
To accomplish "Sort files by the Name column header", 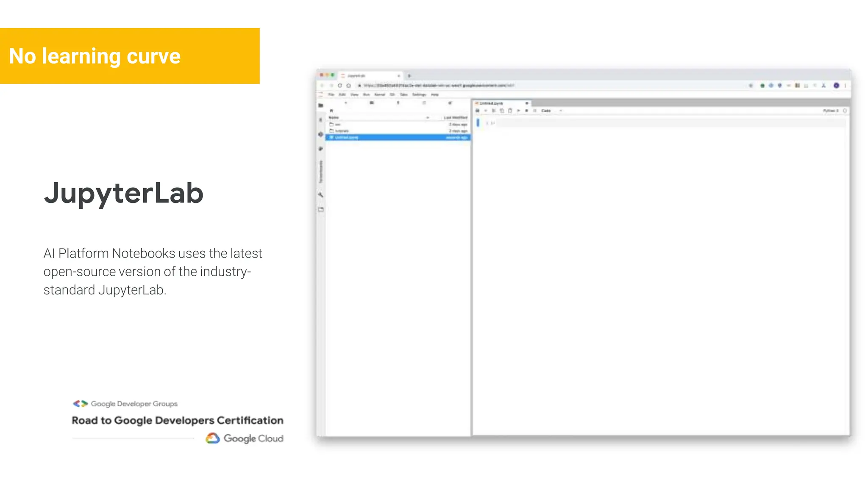I will [334, 117].
